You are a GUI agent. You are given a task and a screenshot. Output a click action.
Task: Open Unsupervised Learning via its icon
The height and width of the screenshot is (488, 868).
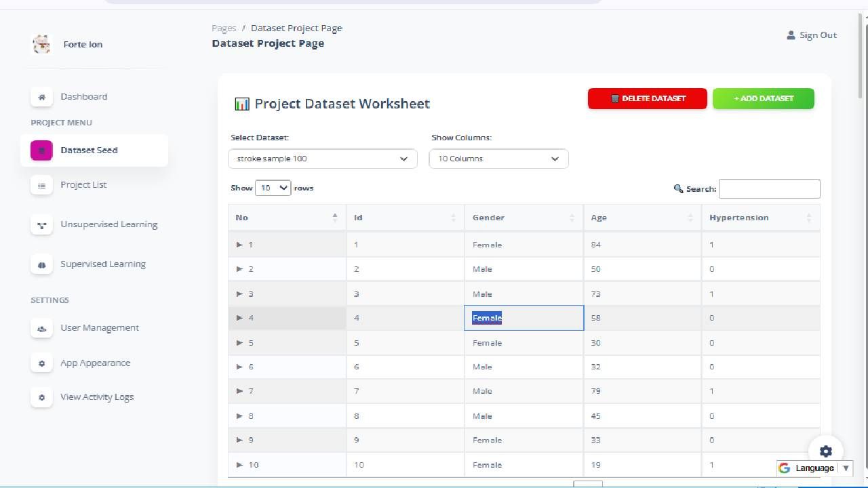(x=41, y=225)
